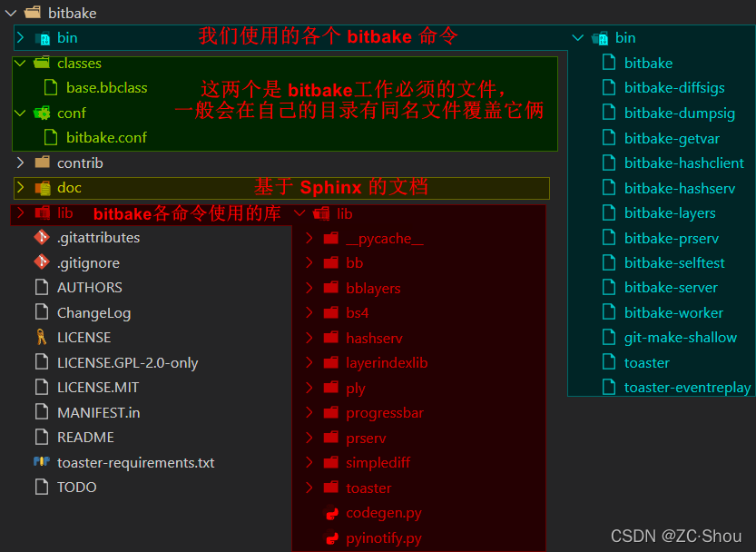Click the pyinotify.py Python icon

[331, 537]
